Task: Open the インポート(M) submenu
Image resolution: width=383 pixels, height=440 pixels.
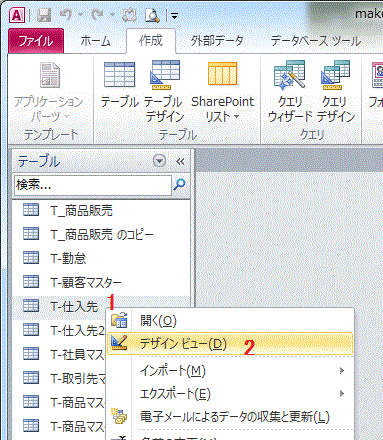Action: 230,370
